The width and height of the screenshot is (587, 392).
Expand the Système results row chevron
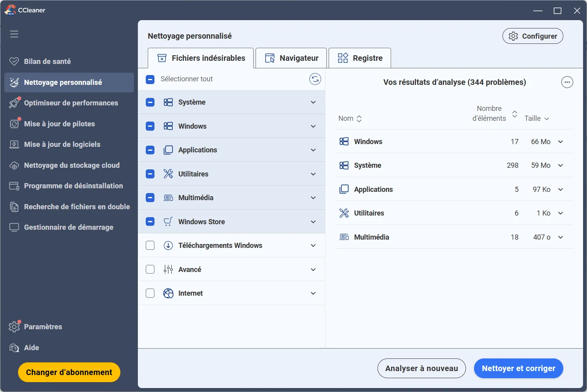[x=561, y=165]
